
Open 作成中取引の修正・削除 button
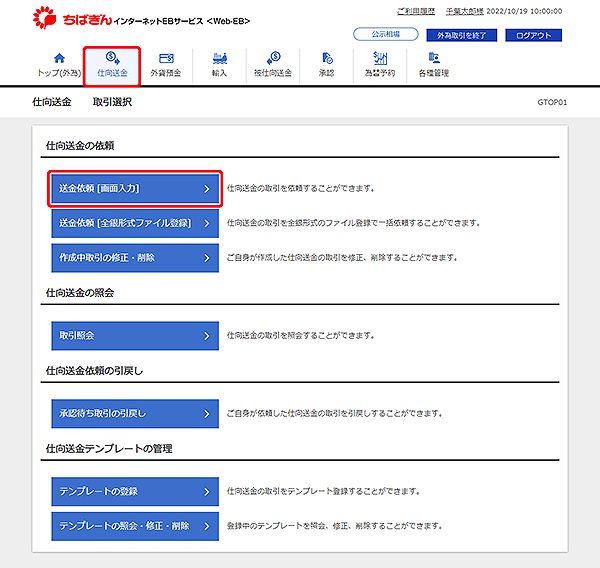(135, 258)
